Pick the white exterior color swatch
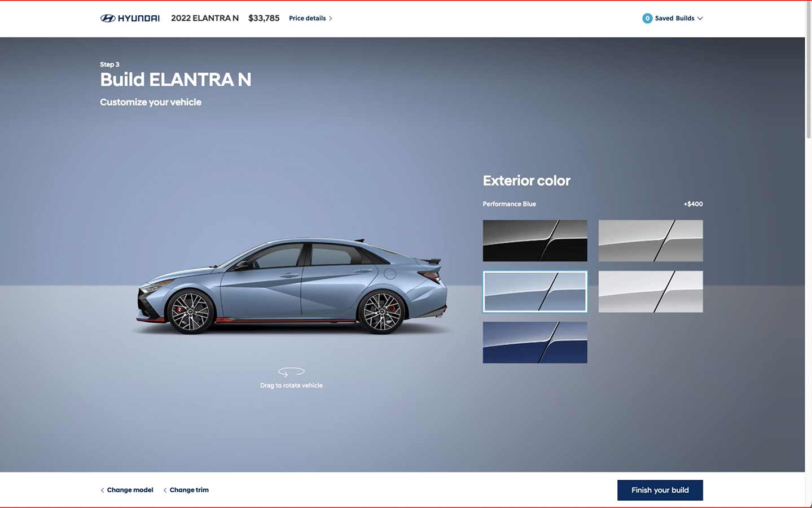Image resolution: width=812 pixels, height=508 pixels. click(651, 291)
